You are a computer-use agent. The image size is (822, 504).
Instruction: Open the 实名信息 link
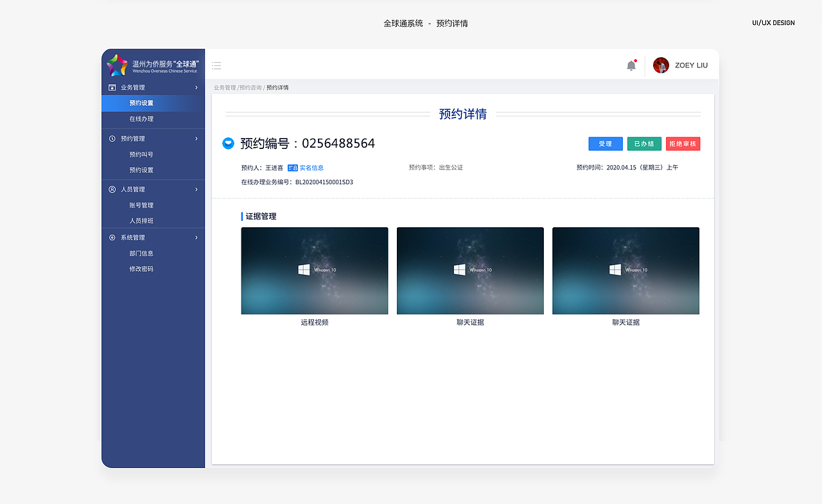pyautogui.click(x=311, y=168)
